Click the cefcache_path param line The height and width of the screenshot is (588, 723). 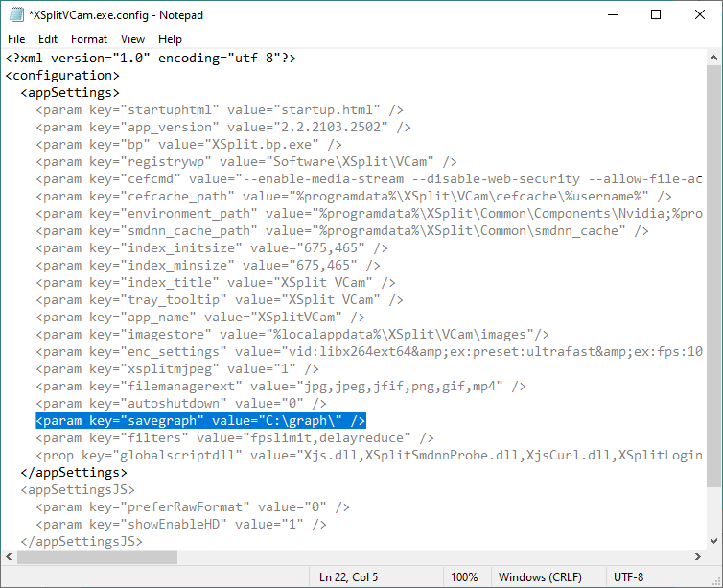(354, 197)
